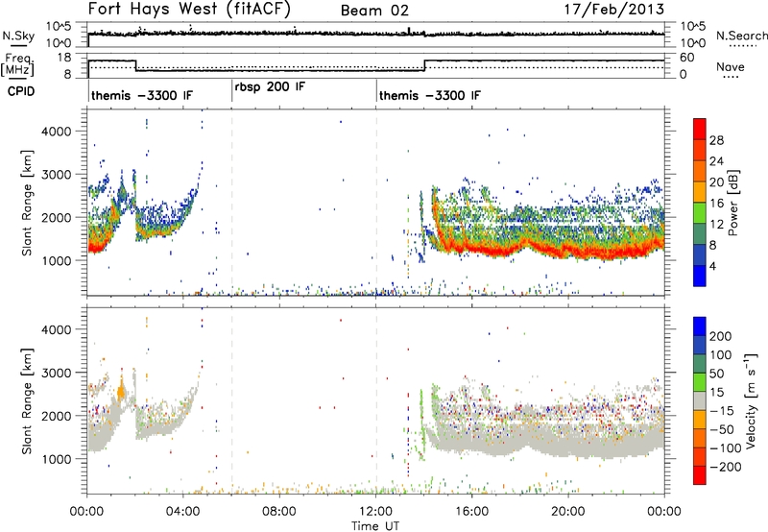This screenshot has width=768, height=532.
Task: Click the "12:00" time axis label
Action: pyautogui.click(x=375, y=512)
